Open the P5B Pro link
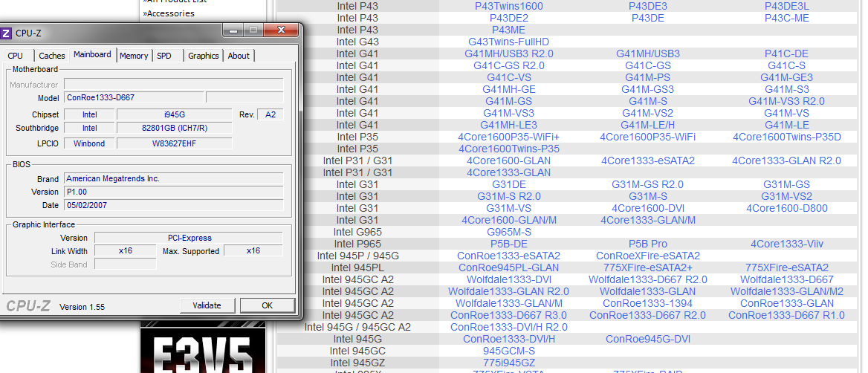The height and width of the screenshot is (373, 868). [x=648, y=244]
